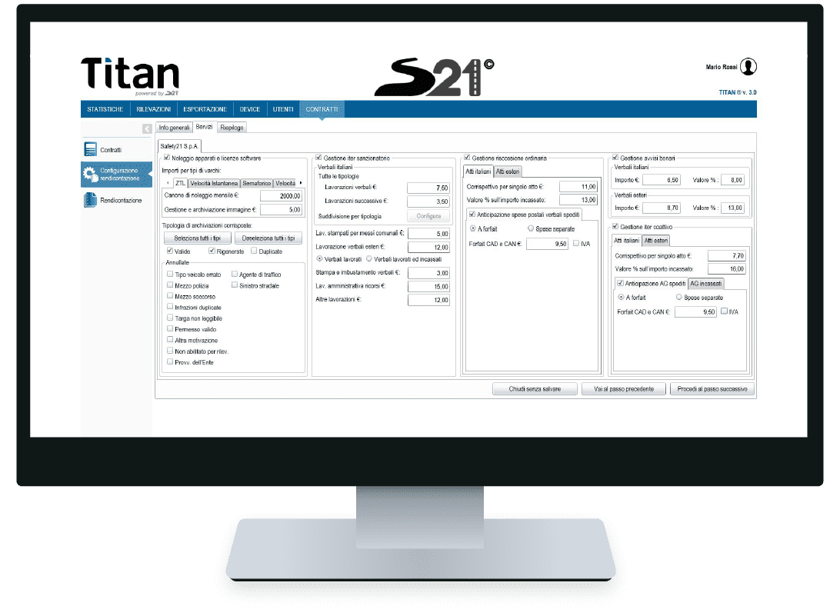Edit Altre lavorazioni € field
The width and height of the screenshot is (840, 616).
(428, 300)
